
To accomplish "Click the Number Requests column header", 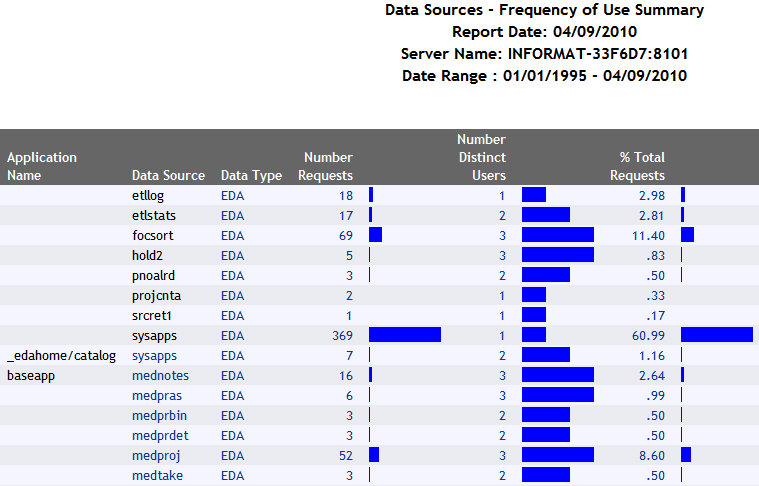I will click(325, 166).
